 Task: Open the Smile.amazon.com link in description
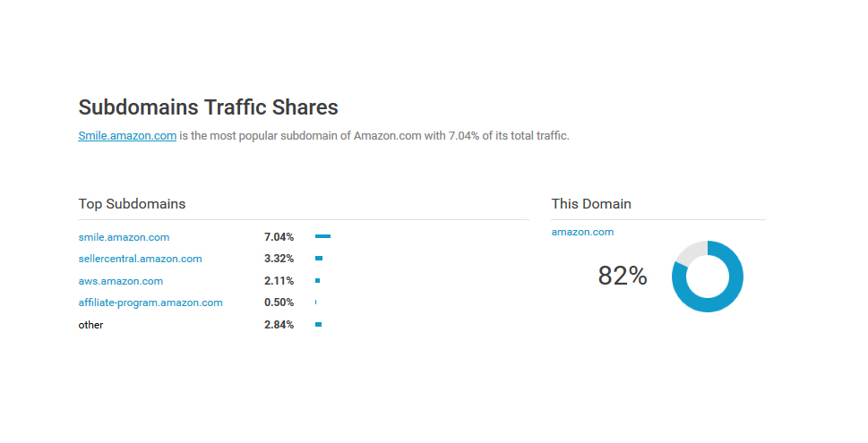coord(127,136)
